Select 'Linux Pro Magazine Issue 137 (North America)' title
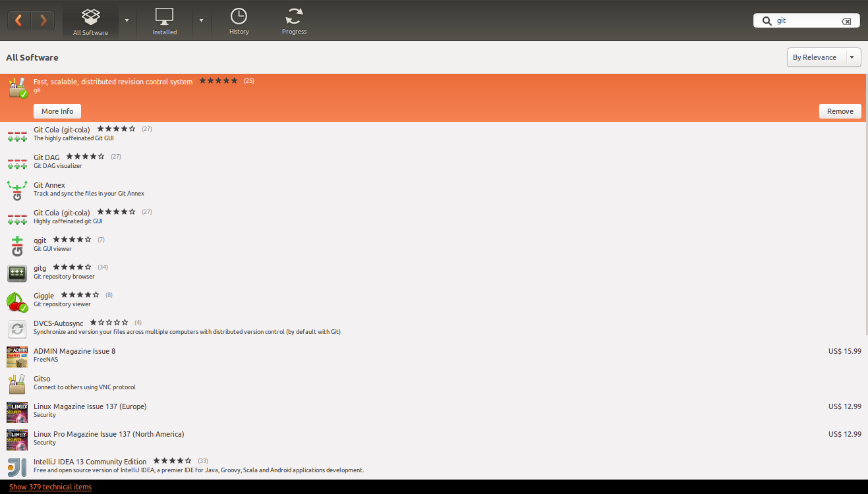The height and width of the screenshot is (494, 868). point(109,434)
